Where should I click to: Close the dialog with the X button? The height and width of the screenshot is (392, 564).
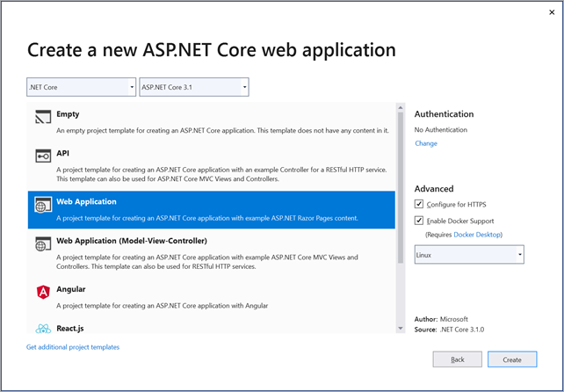552,12
